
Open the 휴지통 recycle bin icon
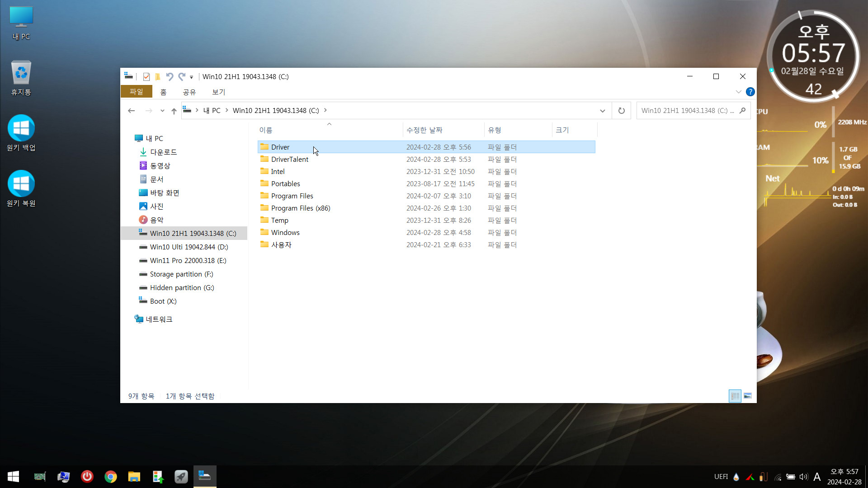click(21, 78)
